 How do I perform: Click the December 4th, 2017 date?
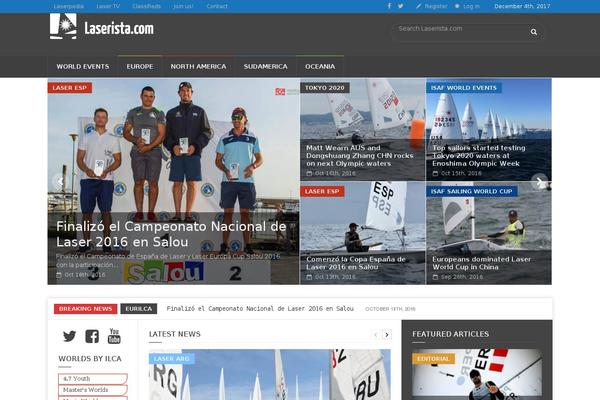pos(522,6)
